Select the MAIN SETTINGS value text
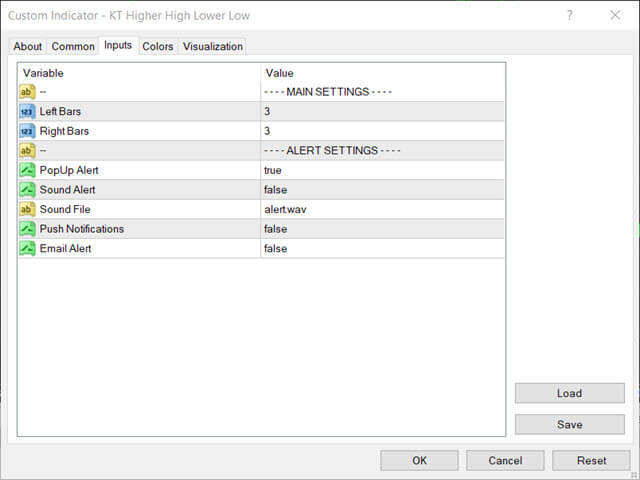This screenshot has height=480, width=640. 328,92
